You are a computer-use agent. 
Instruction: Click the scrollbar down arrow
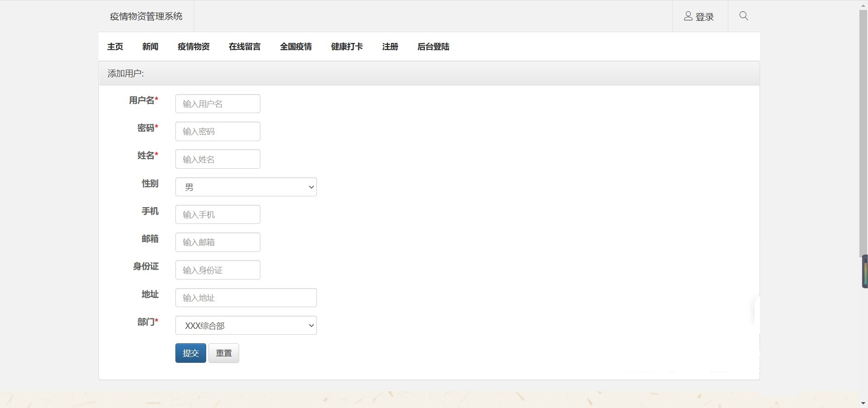pos(863,403)
